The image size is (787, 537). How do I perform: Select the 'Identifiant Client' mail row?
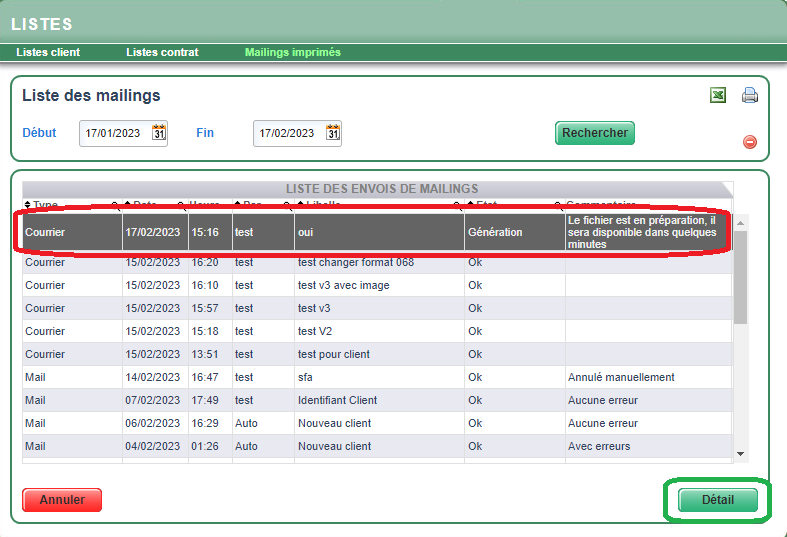[337, 400]
